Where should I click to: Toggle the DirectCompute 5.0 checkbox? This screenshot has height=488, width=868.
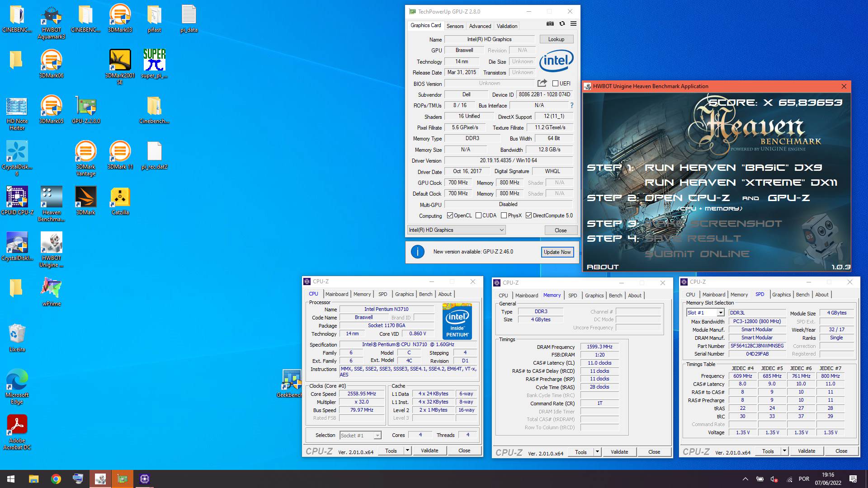click(x=528, y=216)
